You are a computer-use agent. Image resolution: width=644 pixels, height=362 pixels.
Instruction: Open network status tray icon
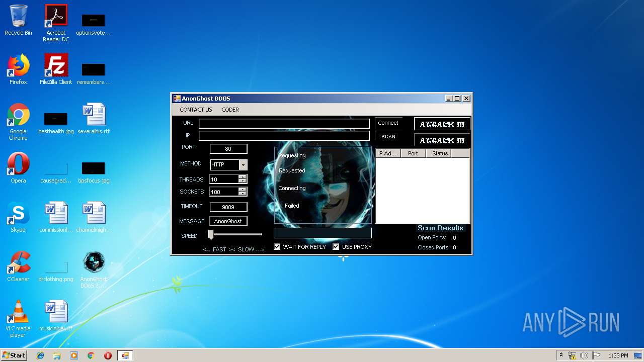pyautogui.click(x=572, y=355)
